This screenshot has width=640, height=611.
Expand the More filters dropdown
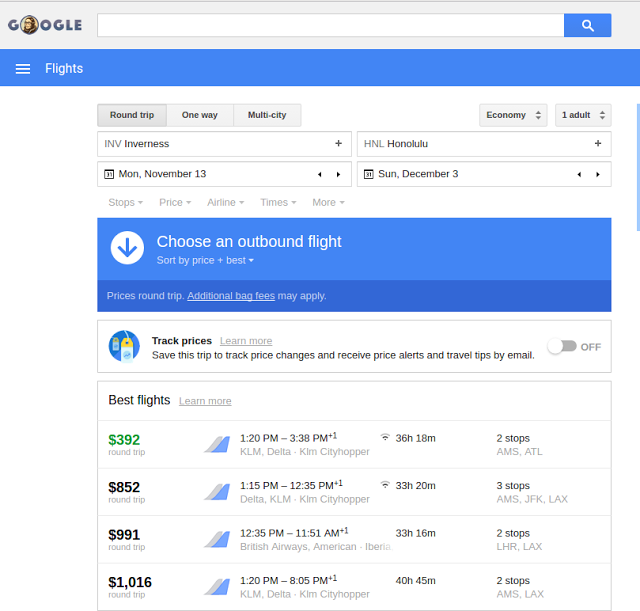(x=328, y=202)
